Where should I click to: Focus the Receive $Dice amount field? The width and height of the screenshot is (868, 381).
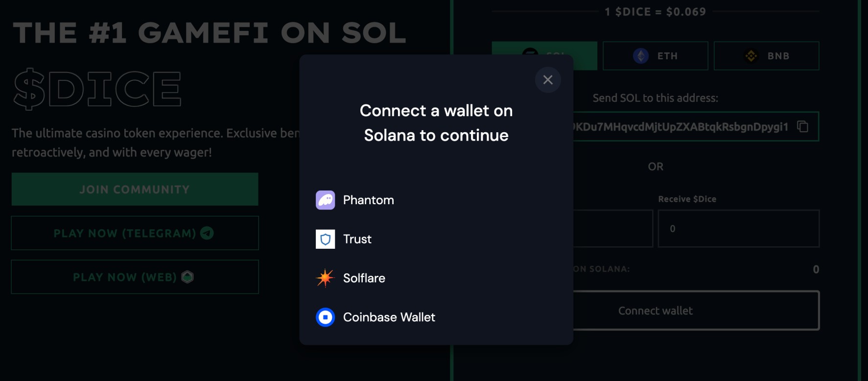(738, 229)
